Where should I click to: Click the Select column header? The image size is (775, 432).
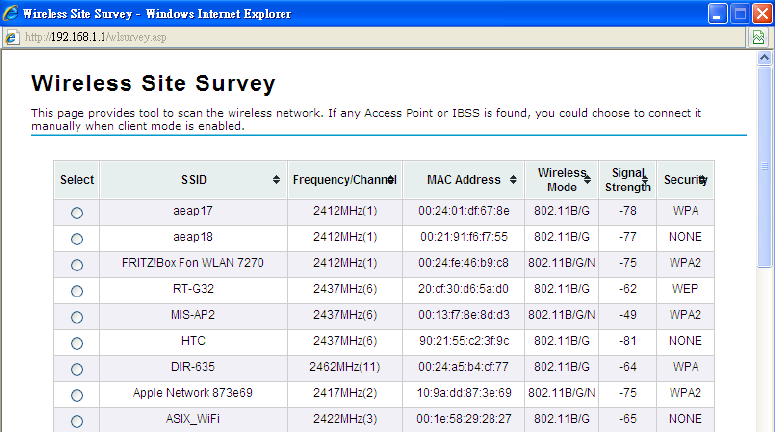pyautogui.click(x=77, y=180)
